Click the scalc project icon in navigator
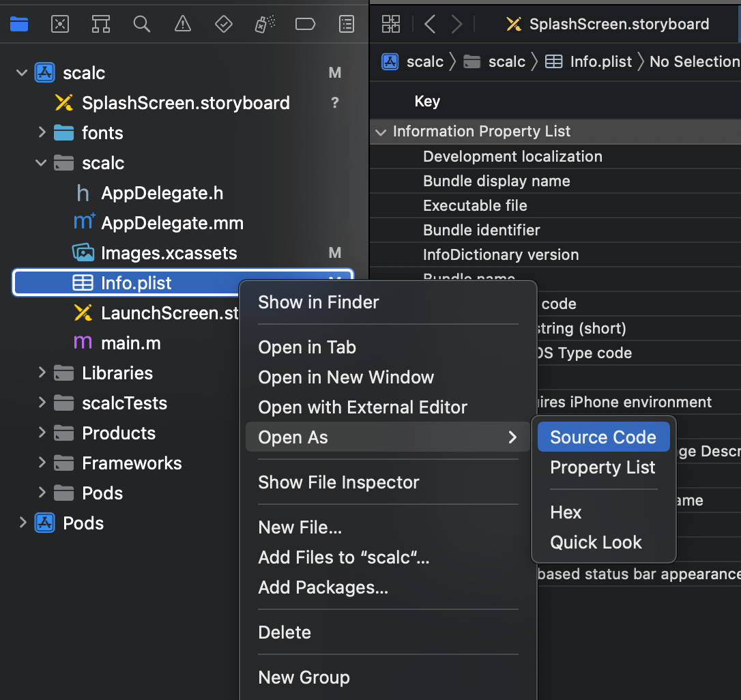This screenshot has height=700, width=741. [x=45, y=73]
